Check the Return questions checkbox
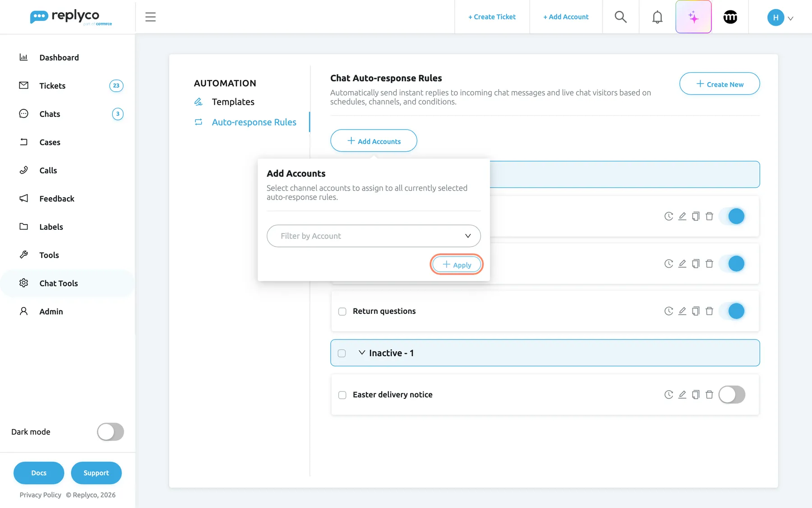Viewport: 812px width, 508px height. [342, 312]
